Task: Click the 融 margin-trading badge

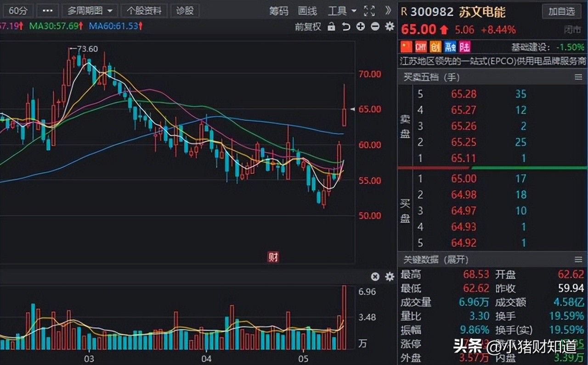Action: [x=450, y=46]
